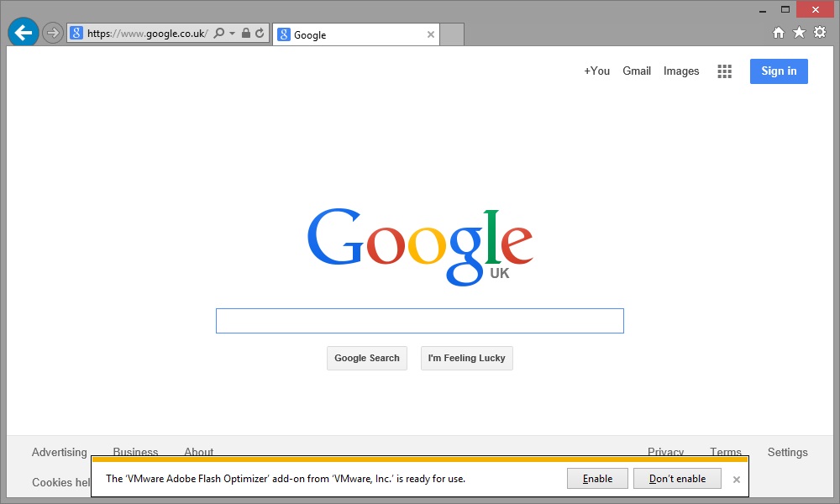Click the search magnifier in address bar
Screen dimensions: 840x504
click(219, 34)
